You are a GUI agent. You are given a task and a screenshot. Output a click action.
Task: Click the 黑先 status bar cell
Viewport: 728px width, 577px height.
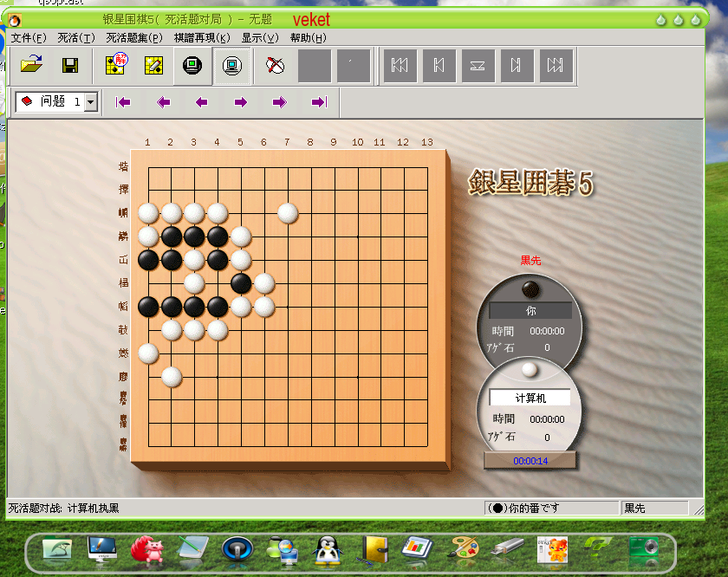pos(654,509)
